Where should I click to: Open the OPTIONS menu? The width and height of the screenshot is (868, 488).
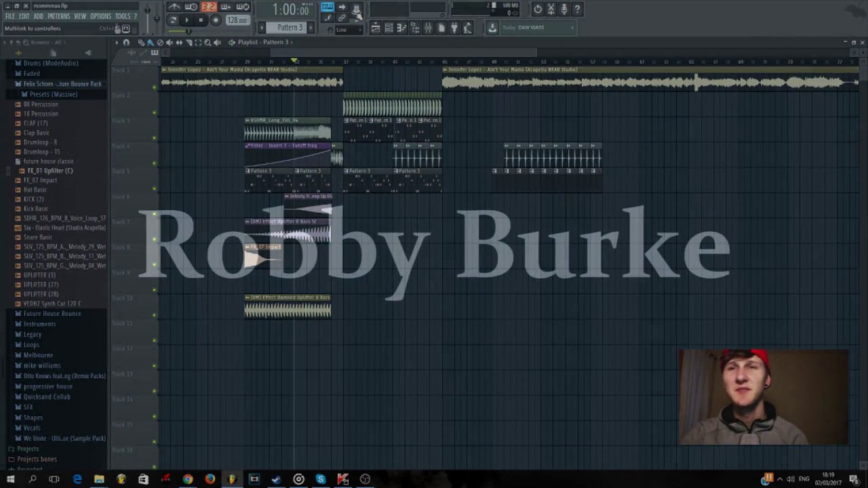(100, 16)
